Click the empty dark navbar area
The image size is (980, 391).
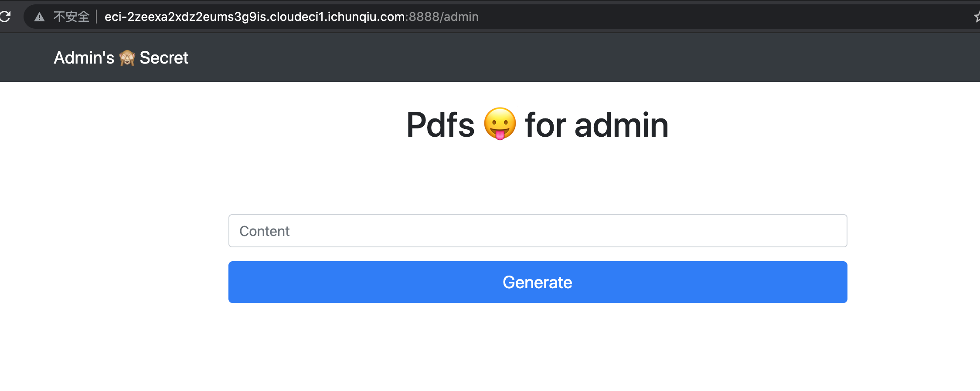tap(567, 57)
